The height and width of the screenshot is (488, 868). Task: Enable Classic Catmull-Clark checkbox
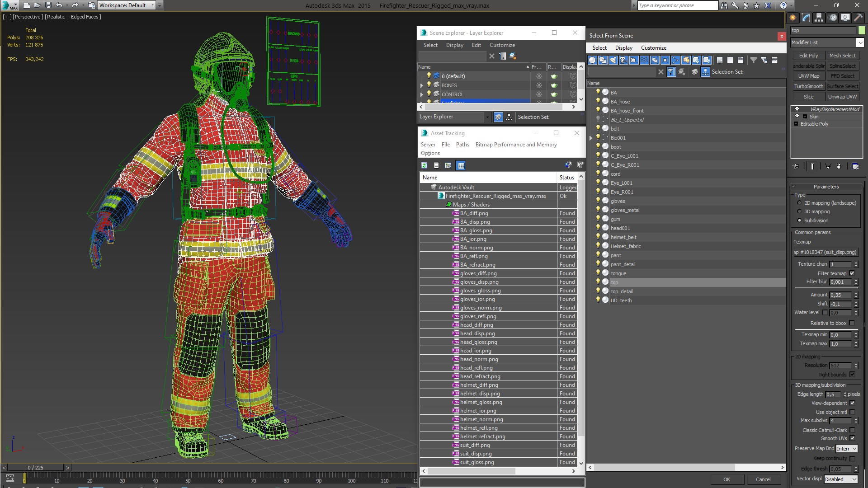pyautogui.click(x=852, y=430)
